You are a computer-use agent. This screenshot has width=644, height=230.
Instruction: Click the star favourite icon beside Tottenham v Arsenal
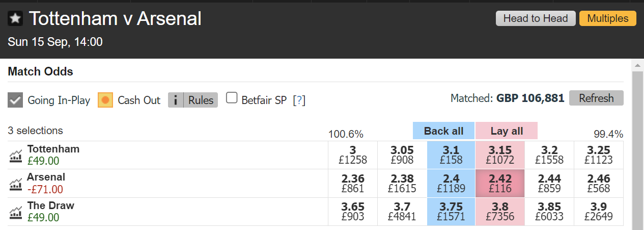[x=15, y=19]
